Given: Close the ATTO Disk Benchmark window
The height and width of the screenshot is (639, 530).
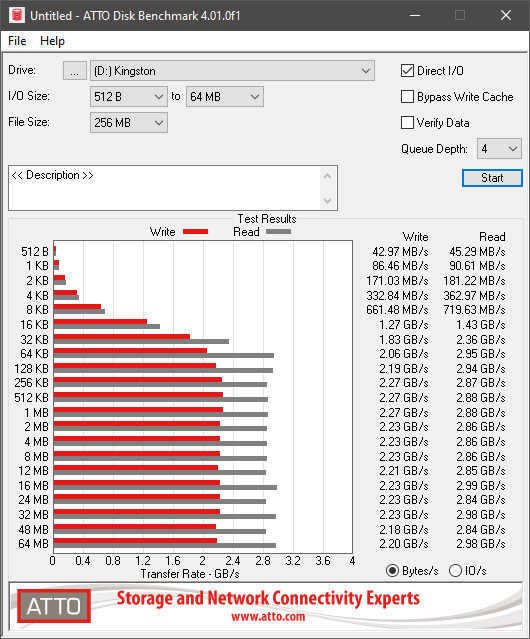Looking at the screenshot, I should (x=506, y=15).
